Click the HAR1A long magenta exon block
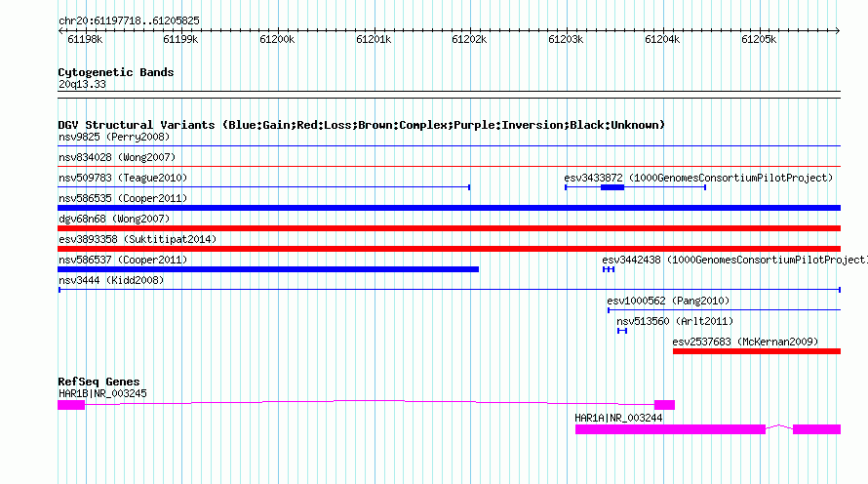 [x=670, y=429]
